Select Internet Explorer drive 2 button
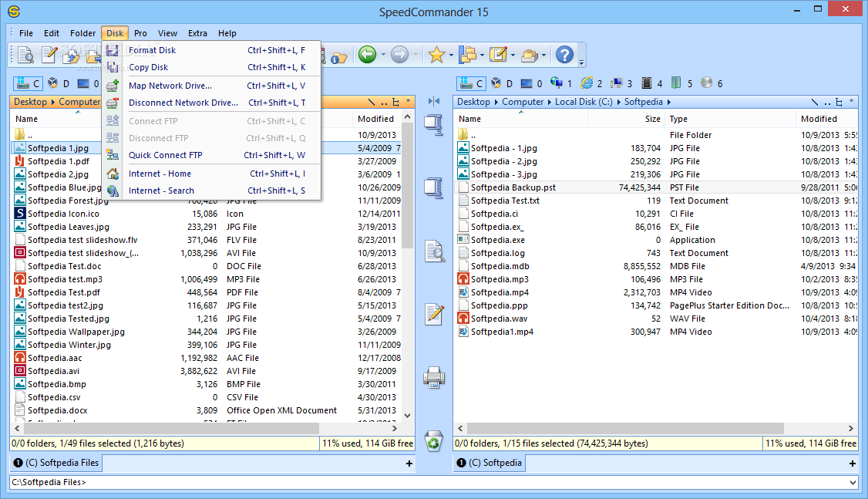This screenshot has height=499, width=868. (x=591, y=83)
